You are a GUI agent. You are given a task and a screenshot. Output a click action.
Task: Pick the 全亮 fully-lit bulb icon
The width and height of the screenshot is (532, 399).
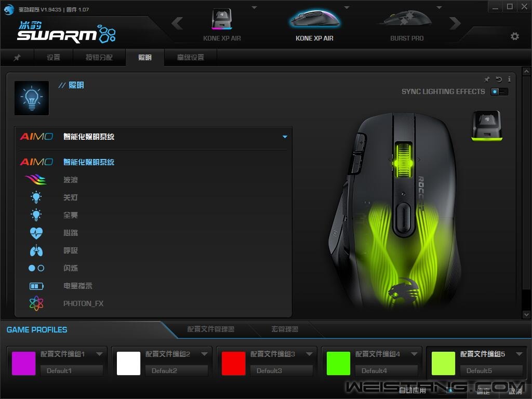[x=36, y=215]
